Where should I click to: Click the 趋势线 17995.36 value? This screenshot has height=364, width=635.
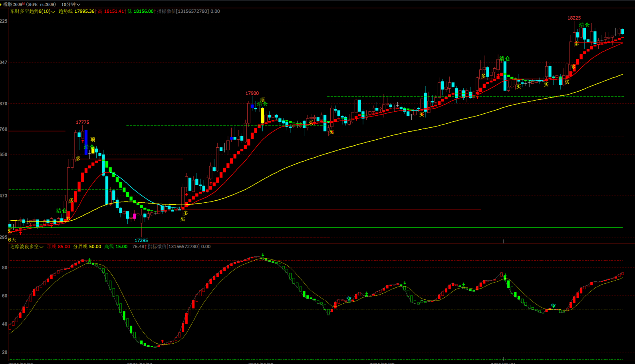click(x=77, y=11)
